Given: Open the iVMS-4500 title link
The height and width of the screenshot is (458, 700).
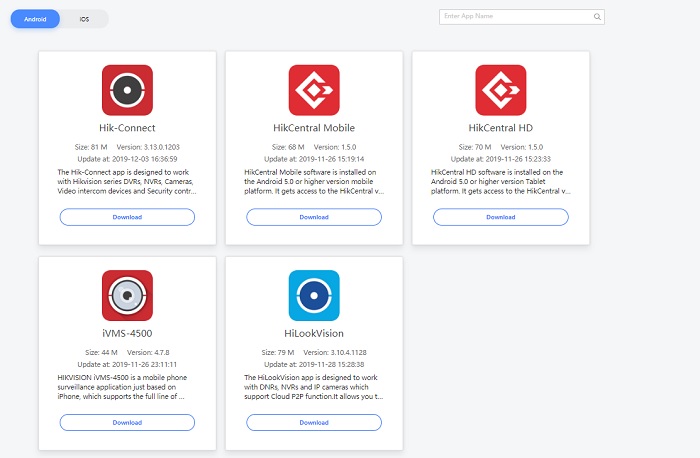Looking at the screenshot, I should pyautogui.click(x=127, y=333).
